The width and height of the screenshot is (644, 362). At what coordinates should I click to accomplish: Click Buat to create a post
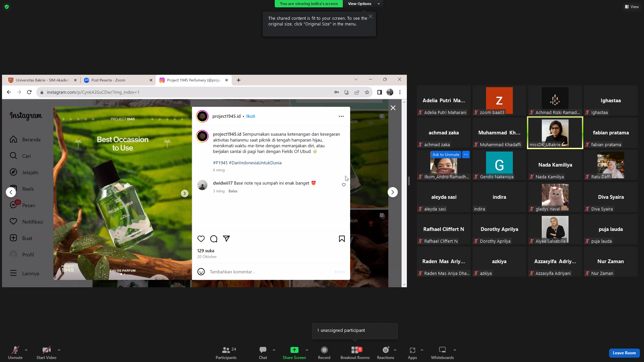[21, 238]
